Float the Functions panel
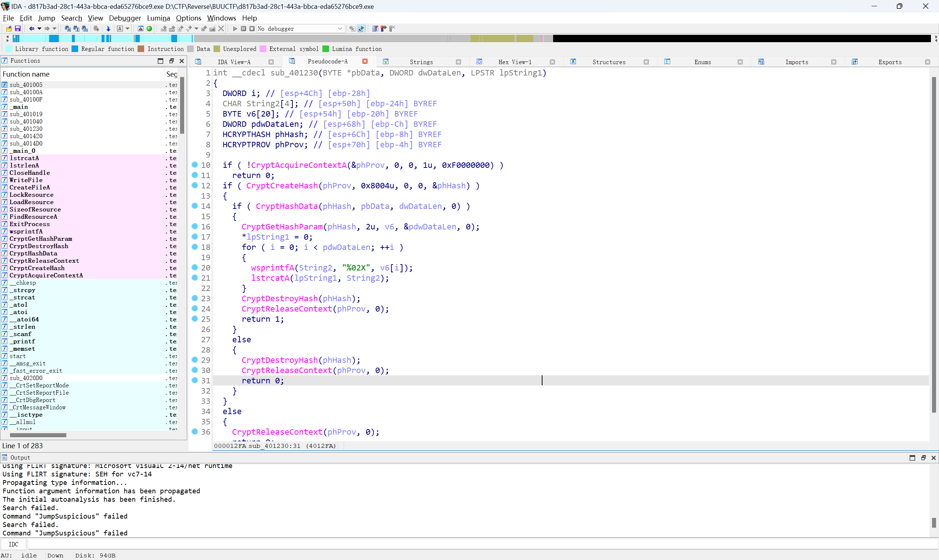 [x=171, y=61]
